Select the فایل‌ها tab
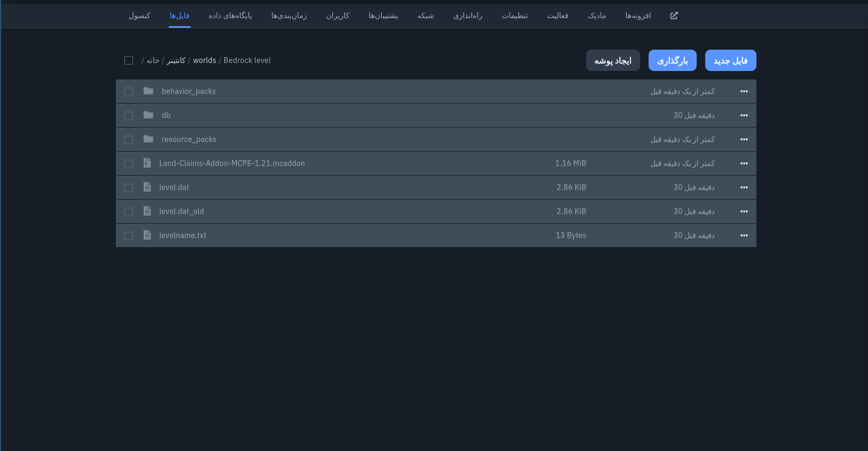 [x=179, y=16]
